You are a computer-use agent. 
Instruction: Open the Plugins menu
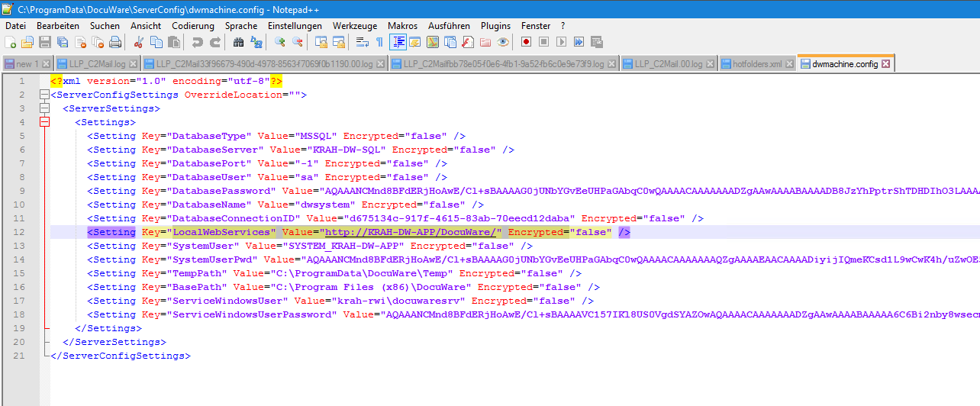tap(496, 26)
